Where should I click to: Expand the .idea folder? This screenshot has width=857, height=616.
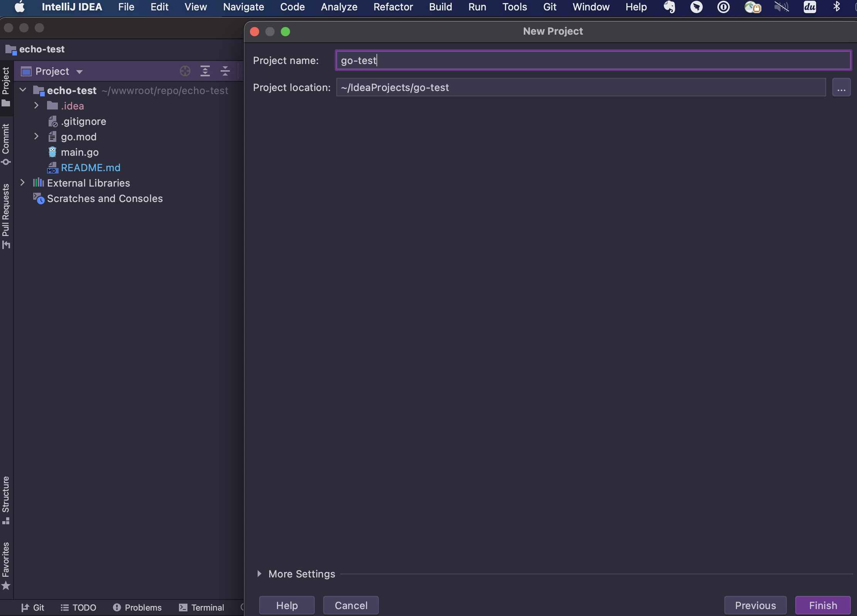[36, 105]
